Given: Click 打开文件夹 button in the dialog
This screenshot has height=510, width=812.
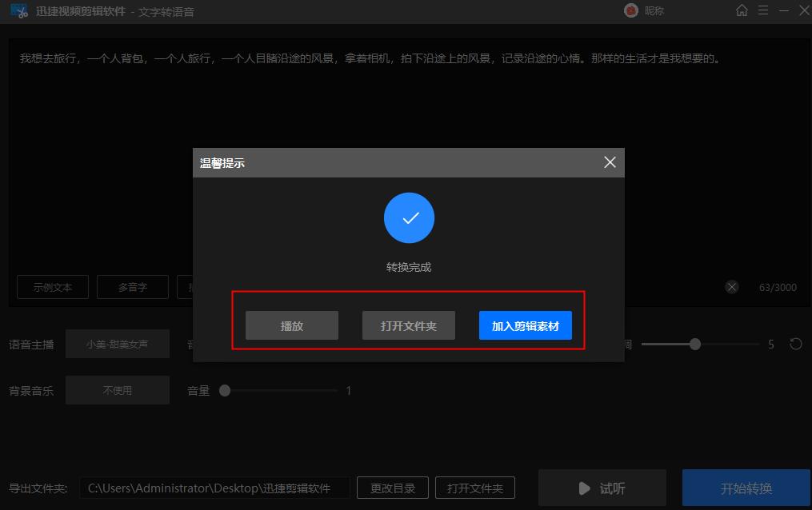Looking at the screenshot, I should point(409,325).
